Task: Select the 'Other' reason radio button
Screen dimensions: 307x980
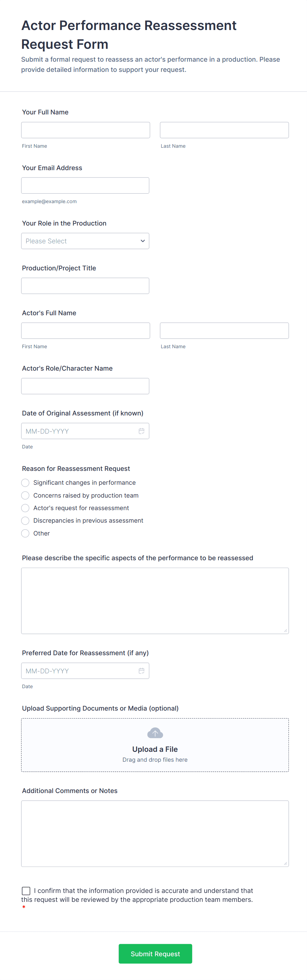Action: point(25,534)
